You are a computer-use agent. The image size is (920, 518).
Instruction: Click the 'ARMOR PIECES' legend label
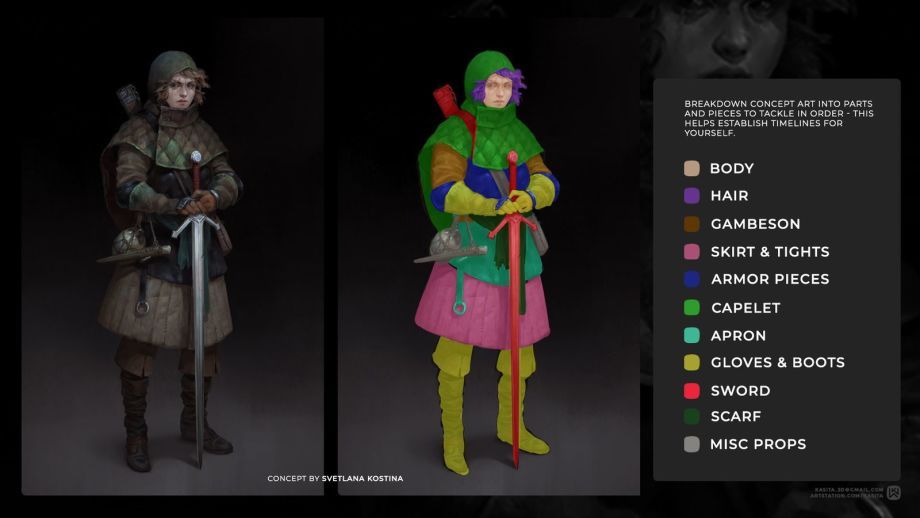[x=770, y=279]
